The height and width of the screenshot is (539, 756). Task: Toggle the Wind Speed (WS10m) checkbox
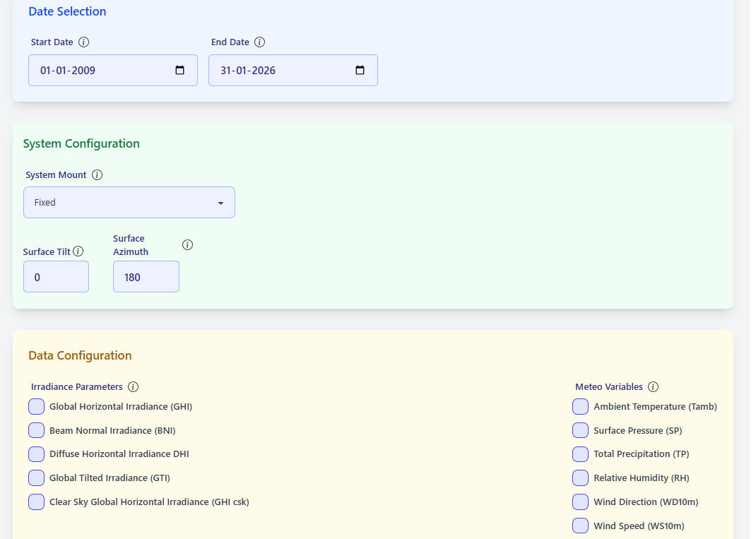click(580, 526)
